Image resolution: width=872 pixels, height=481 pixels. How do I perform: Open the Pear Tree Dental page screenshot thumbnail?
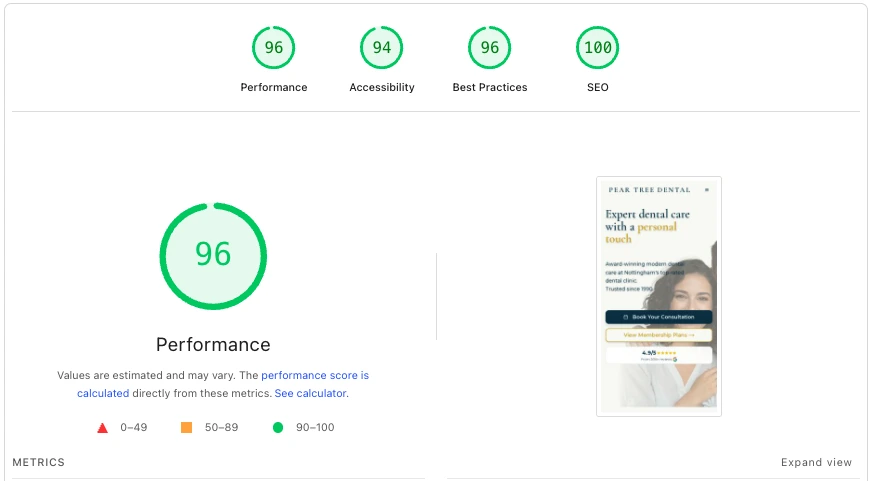point(659,296)
